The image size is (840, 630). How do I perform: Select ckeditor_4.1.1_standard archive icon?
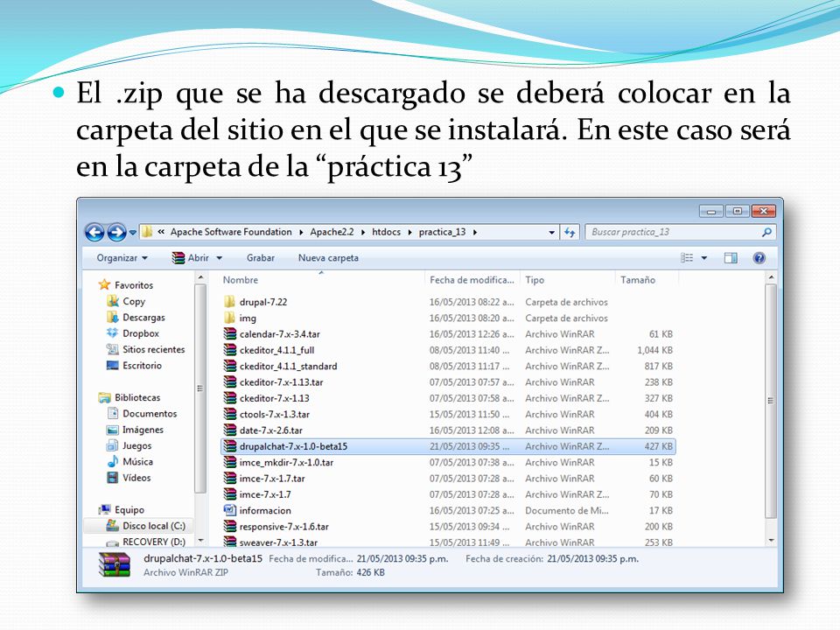click(x=229, y=366)
